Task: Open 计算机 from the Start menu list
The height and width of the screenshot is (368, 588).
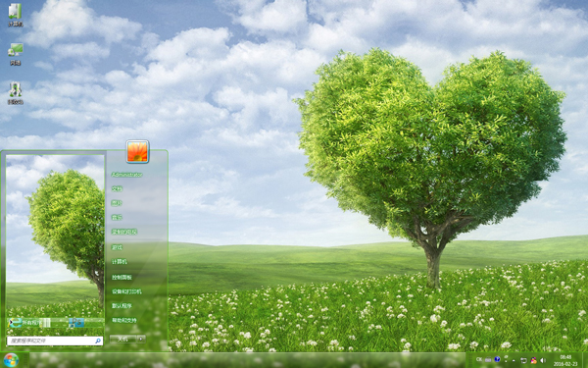Action: (120, 262)
